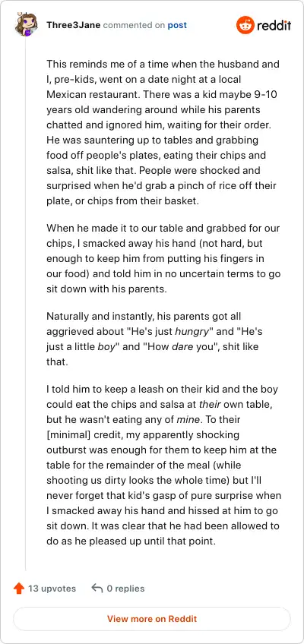Click the reddit wordmark text

tap(274, 26)
